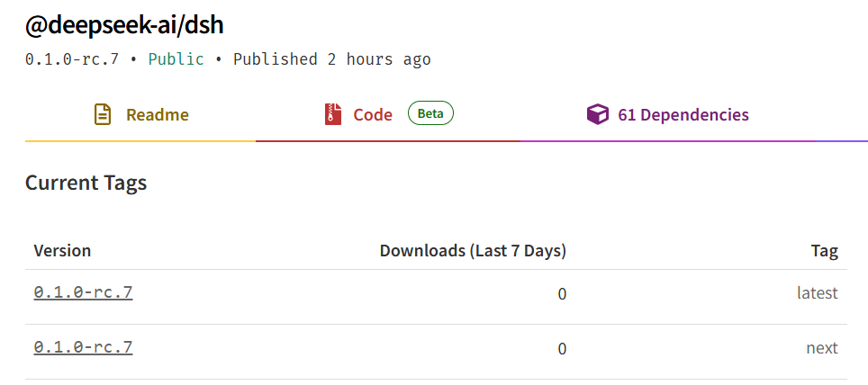This screenshot has width=868, height=385.
Task: Open version 0.1.0-rc.7 in the latest row
Action: click(x=83, y=292)
